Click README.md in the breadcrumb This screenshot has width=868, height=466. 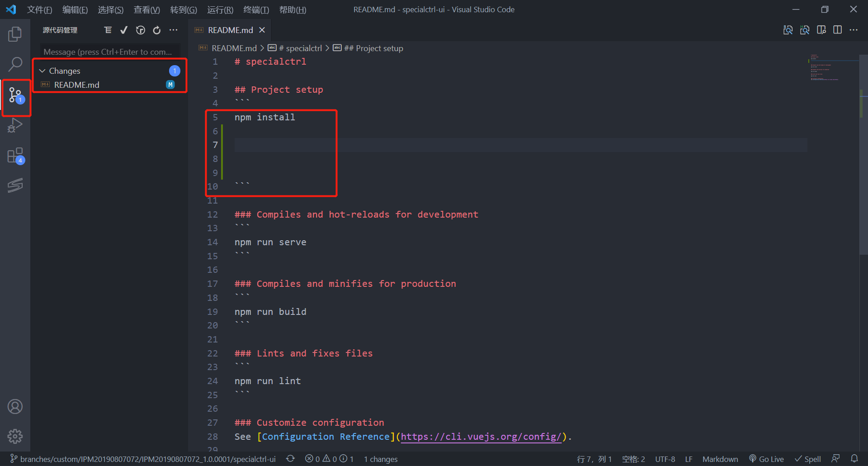point(234,48)
